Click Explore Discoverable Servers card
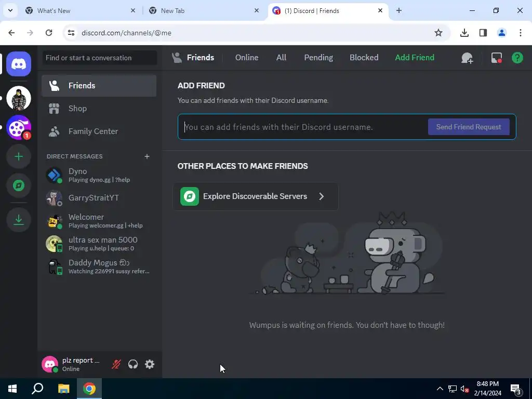The width and height of the screenshot is (532, 399). (256, 196)
